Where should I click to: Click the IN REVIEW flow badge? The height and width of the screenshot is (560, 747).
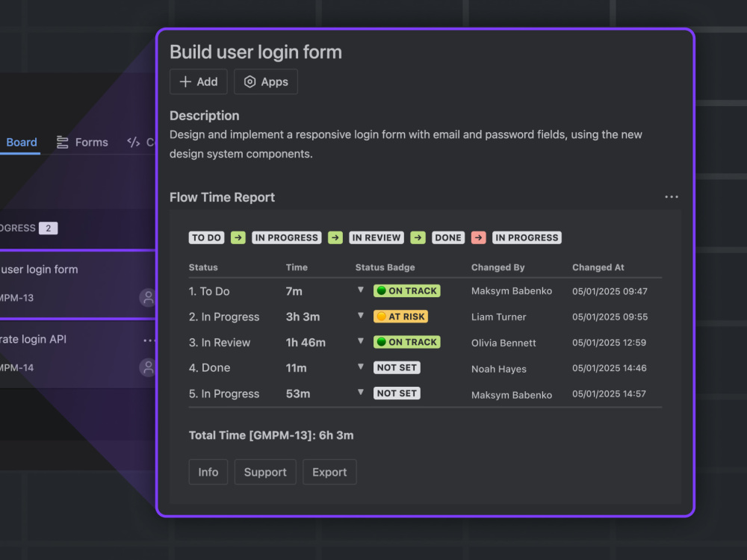coord(376,237)
